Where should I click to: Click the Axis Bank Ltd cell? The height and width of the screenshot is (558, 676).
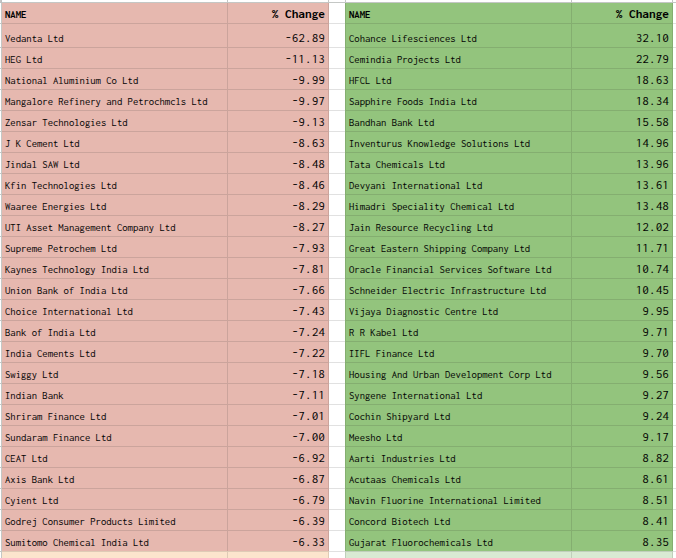[114, 480]
